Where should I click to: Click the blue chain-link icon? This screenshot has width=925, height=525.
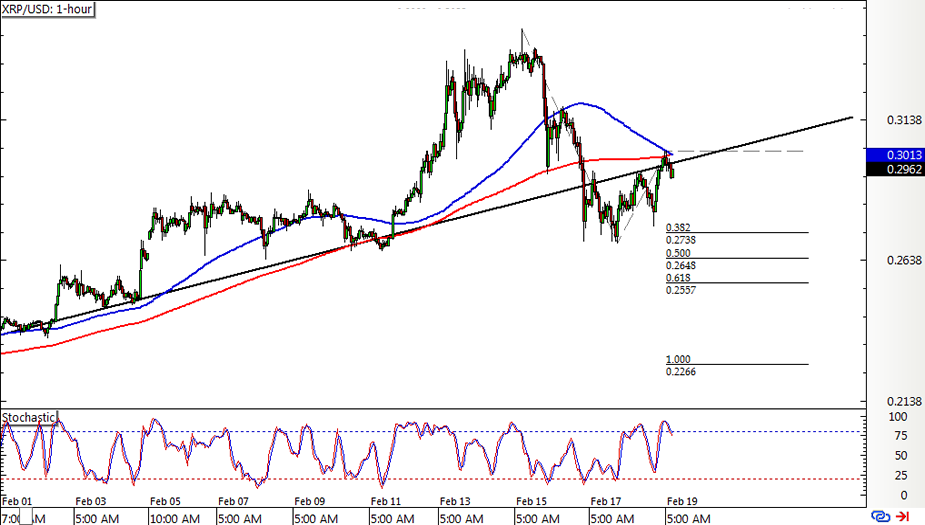point(880,517)
